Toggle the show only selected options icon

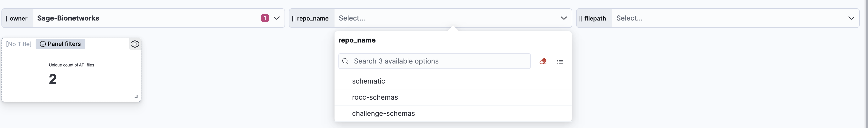point(560,61)
